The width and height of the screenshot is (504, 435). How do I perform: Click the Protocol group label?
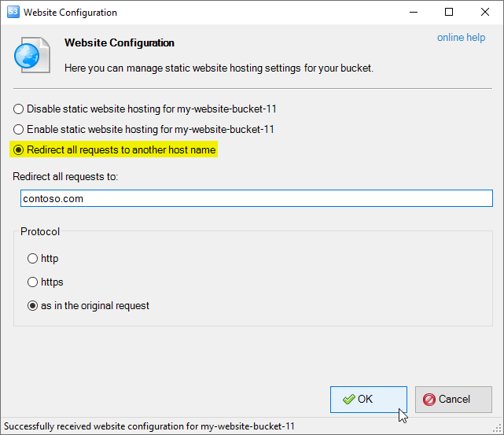click(40, 231)
